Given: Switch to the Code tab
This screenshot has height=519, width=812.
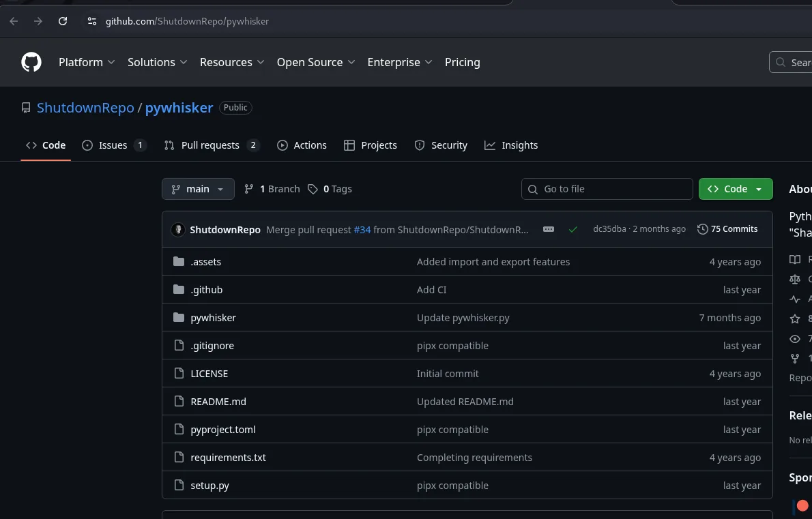Looking at the screenshot, I should coord(46,145).
